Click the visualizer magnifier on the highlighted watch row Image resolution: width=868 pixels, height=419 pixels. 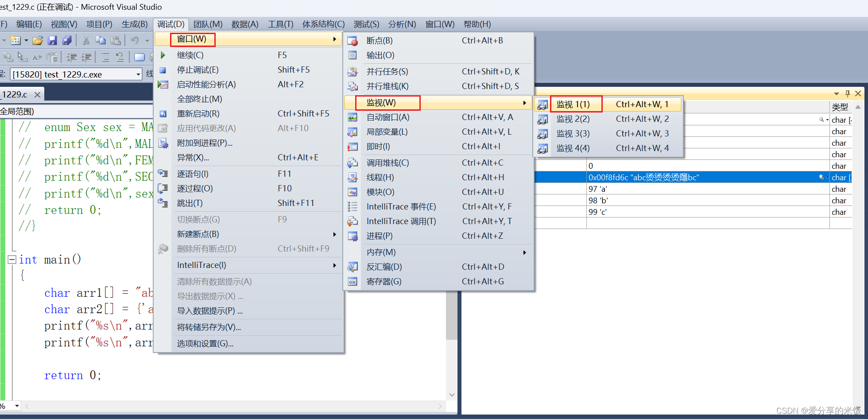[x=821, y=177]
